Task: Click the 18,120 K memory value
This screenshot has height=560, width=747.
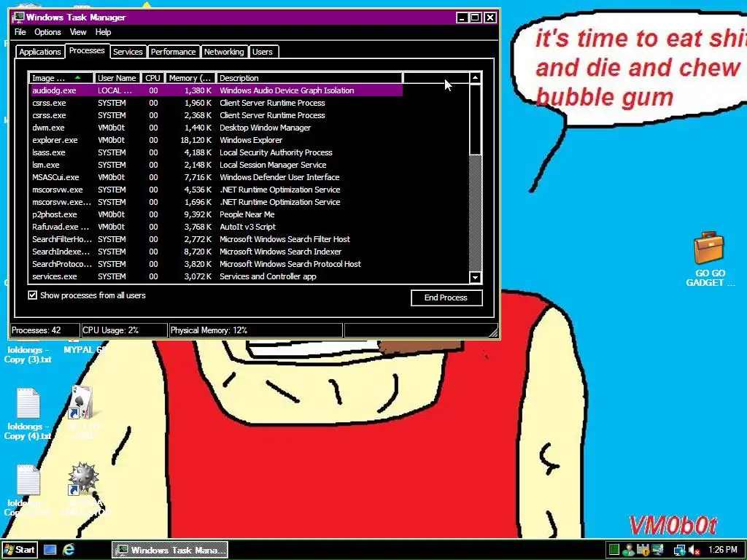Action: pyautogui.click(x=196, y=140)
